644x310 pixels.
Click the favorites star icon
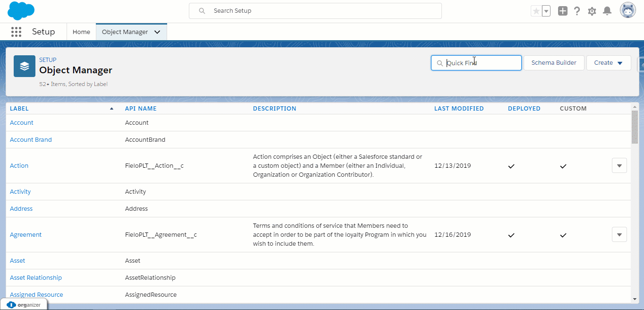536,11
